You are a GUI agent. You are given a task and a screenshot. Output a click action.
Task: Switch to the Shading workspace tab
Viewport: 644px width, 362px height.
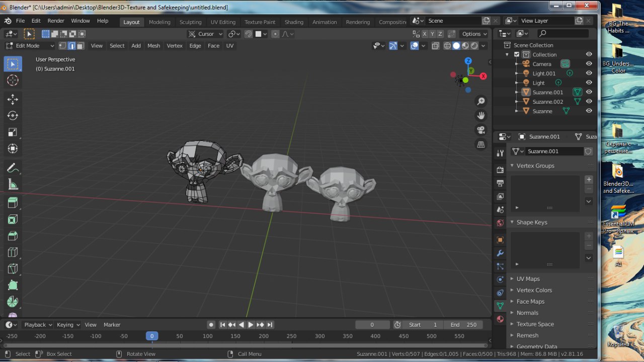click(x=294, y=22)
